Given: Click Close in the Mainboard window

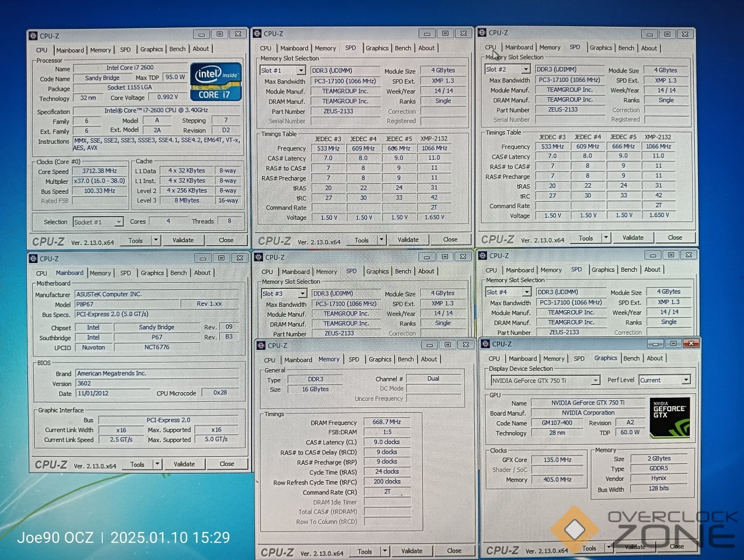Looking at the screenshot, I should [x=227, y=464].
